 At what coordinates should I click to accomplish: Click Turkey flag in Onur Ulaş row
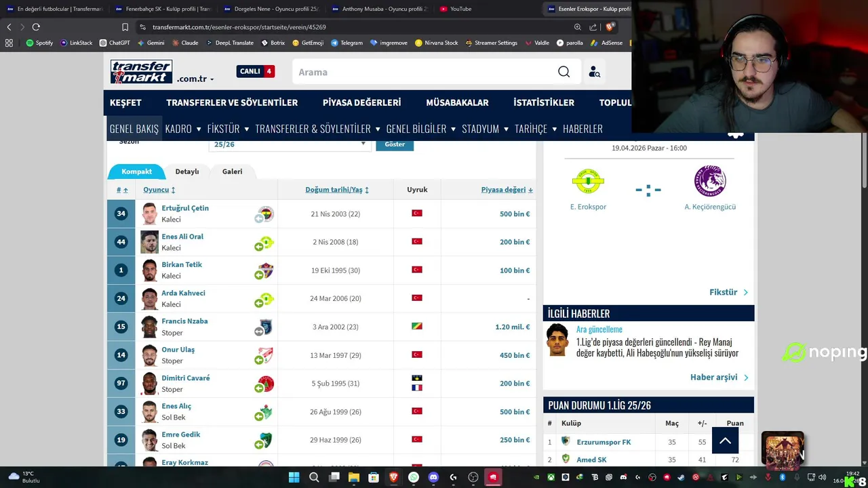click(417, 354)
